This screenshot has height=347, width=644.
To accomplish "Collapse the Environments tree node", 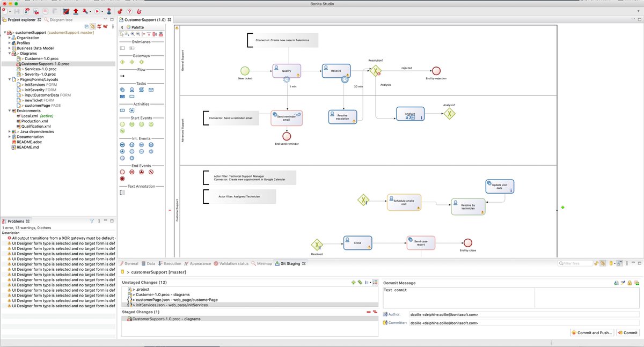I will pos(9,110).
